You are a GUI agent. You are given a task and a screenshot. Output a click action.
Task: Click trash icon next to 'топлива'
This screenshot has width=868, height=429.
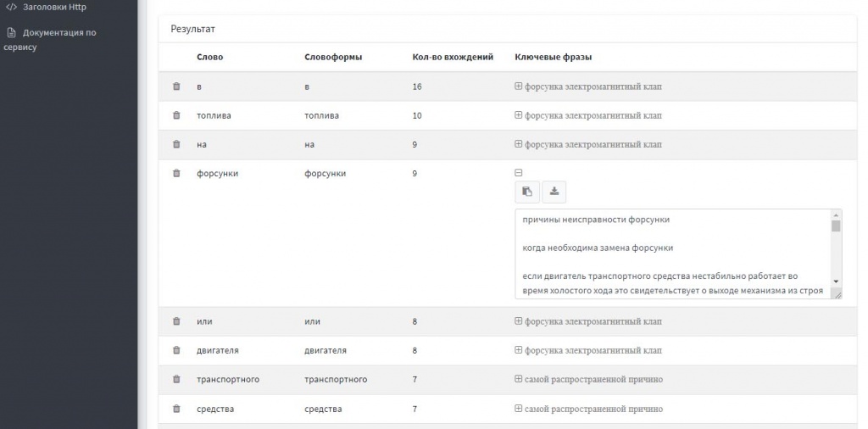176,115
